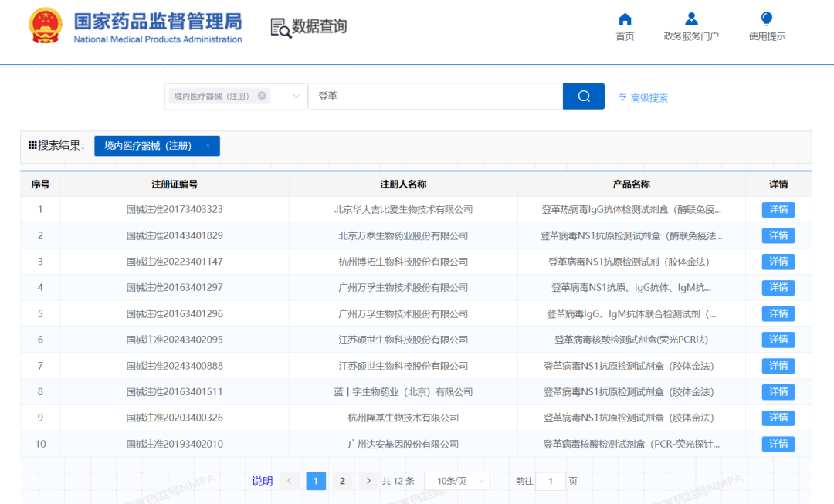Click the 注册证编号 column header
Image resolution: width=834 pixels, height=504 pixels.
pyautogui.click(x=175, y=184)
